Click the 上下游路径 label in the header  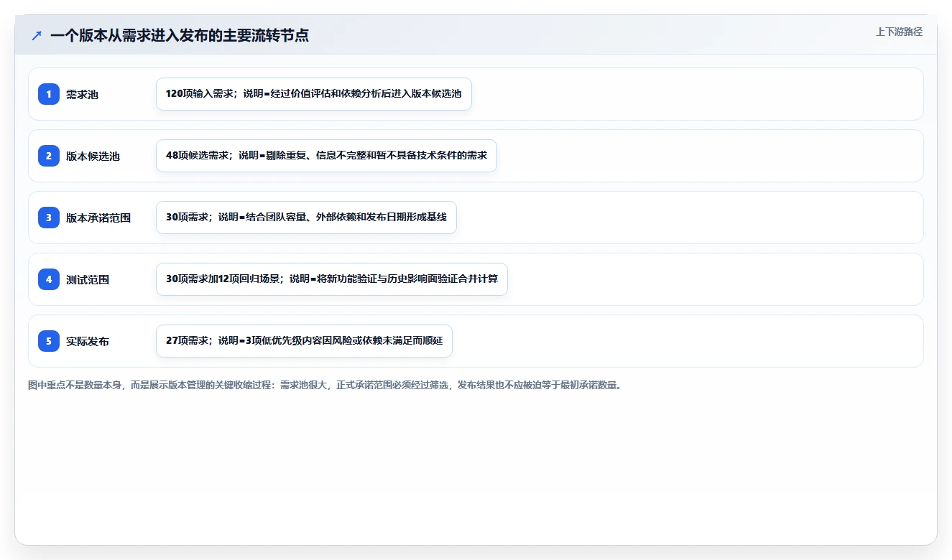tap(899, 32)
